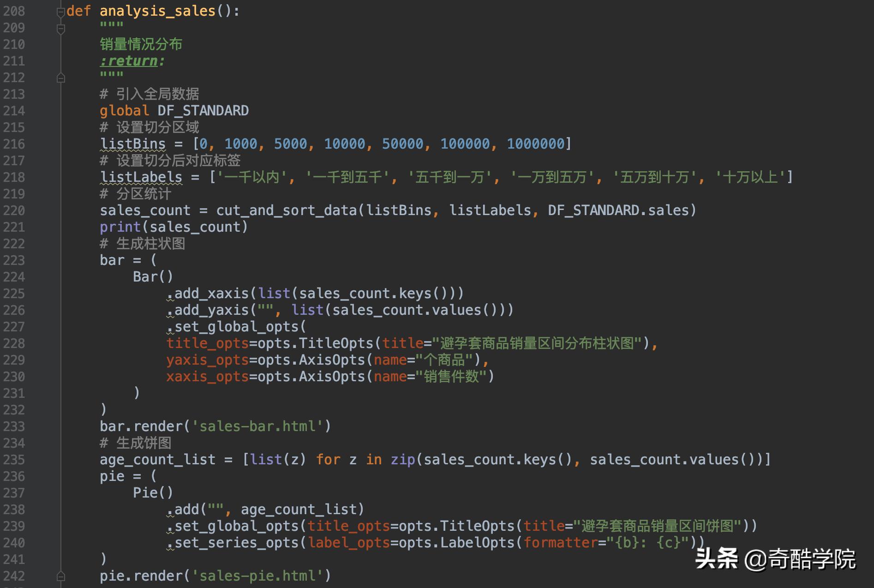Collapse the analysis_sales function fold marker
This screenshot has width=874, height=588.
(x=61, y=12)
